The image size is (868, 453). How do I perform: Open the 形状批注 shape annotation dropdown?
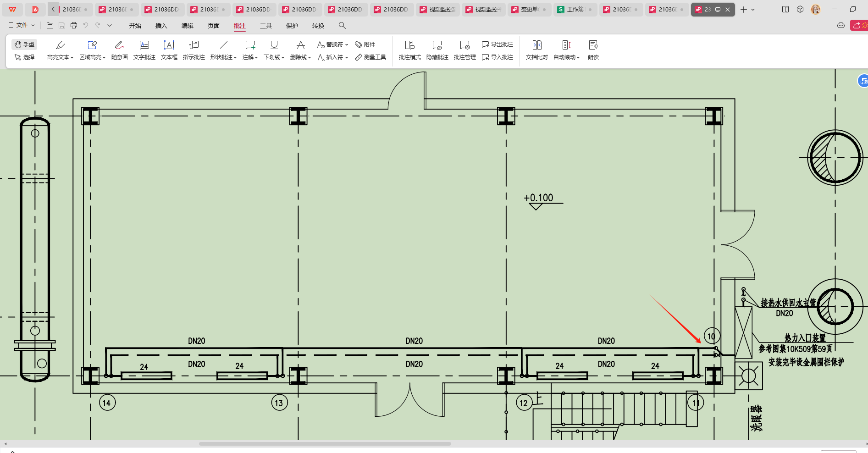[x=235, y=57]
